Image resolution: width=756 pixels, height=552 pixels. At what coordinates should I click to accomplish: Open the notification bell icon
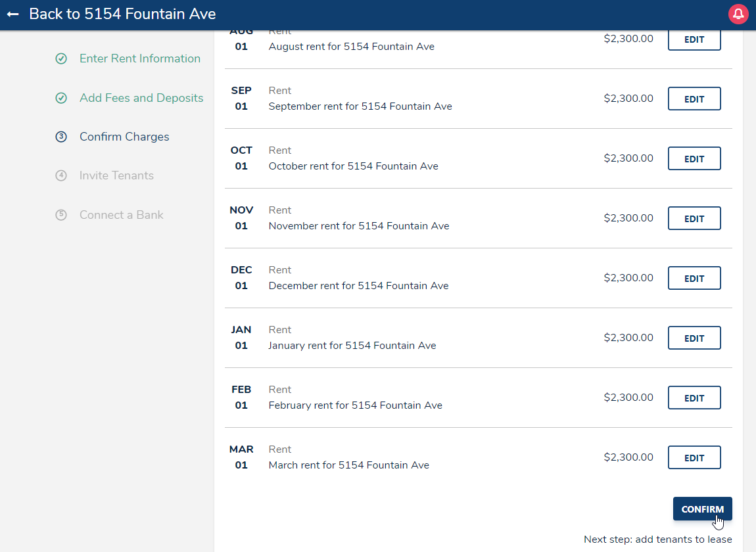[x=738, y=14]
